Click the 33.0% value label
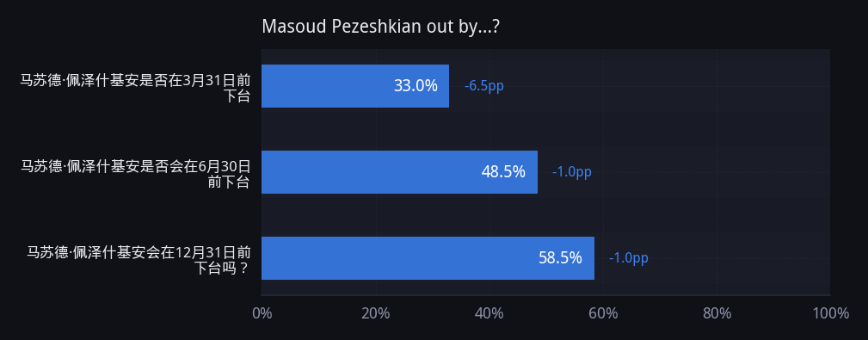The width and height of the screenshot is (868, 340). point(416,86)
